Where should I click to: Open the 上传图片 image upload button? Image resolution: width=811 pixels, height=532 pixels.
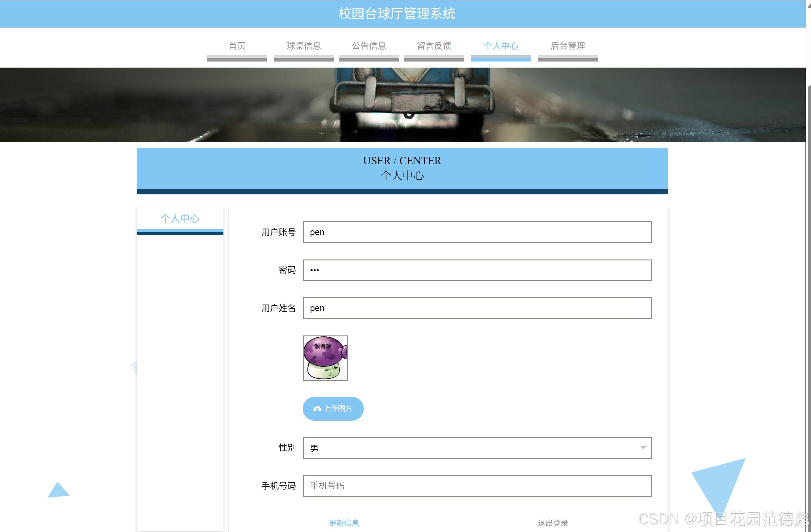[333, 408]
